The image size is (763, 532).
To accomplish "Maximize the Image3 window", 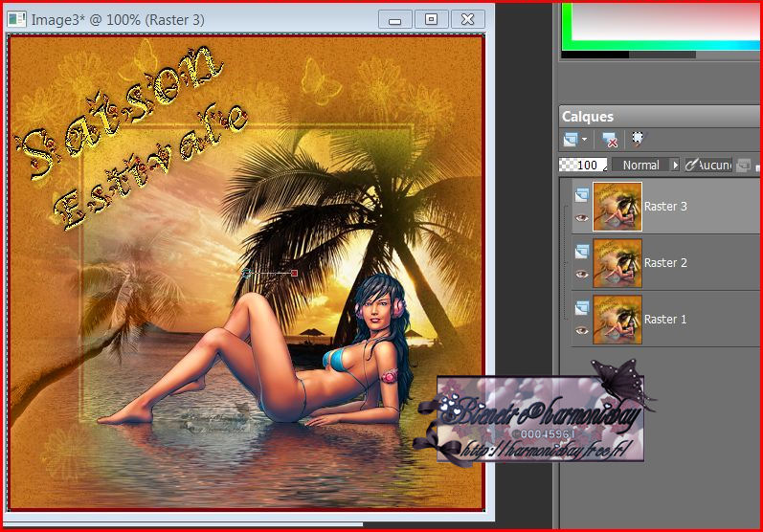I will (431, 19).
